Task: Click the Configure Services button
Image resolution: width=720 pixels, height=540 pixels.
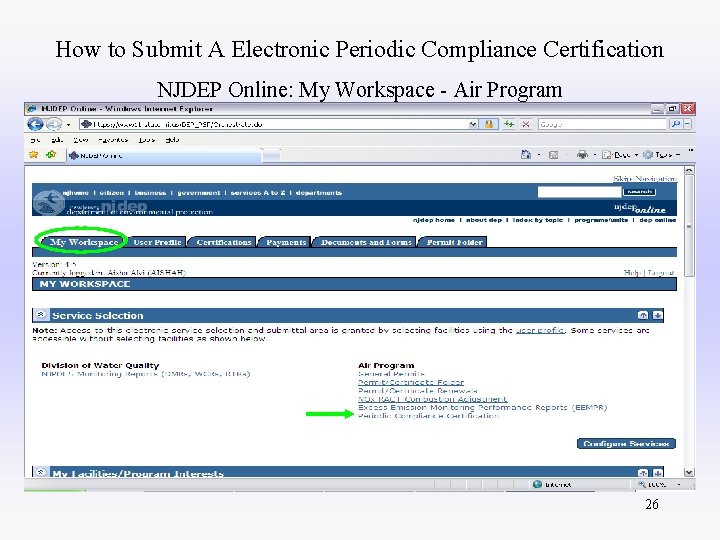Action: tap(626, 444)
